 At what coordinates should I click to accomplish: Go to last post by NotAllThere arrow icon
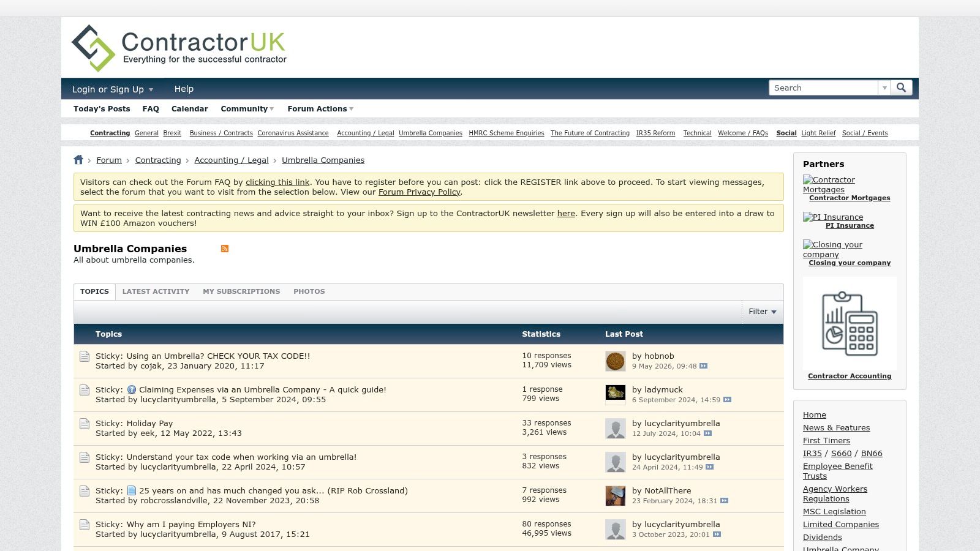click(x=724, y=501)
